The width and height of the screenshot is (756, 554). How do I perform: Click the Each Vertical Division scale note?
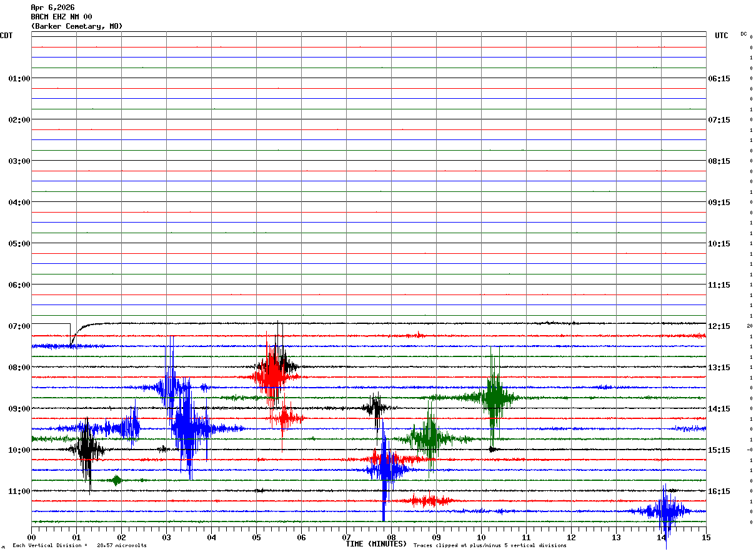click(x=79, y=545)
